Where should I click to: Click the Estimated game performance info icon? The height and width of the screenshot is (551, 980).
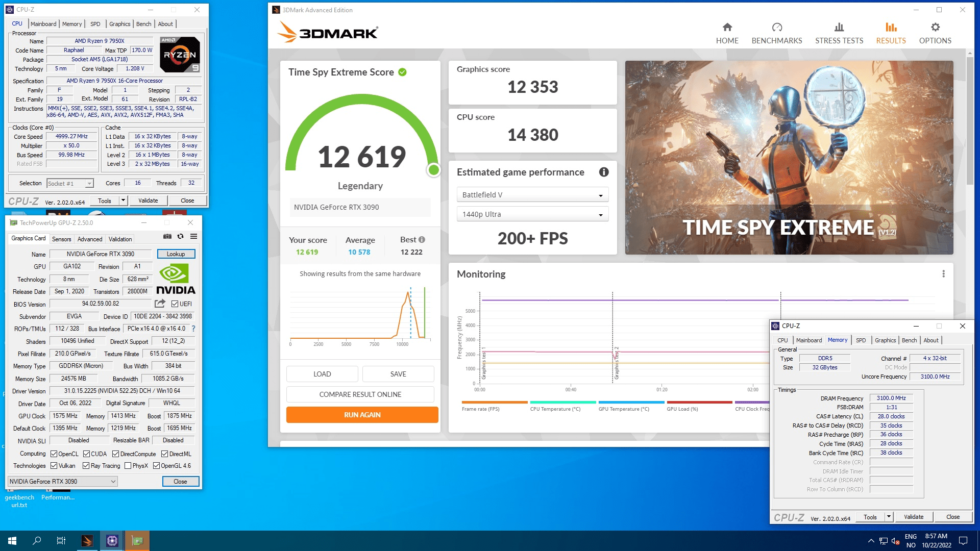click(604, 172)
